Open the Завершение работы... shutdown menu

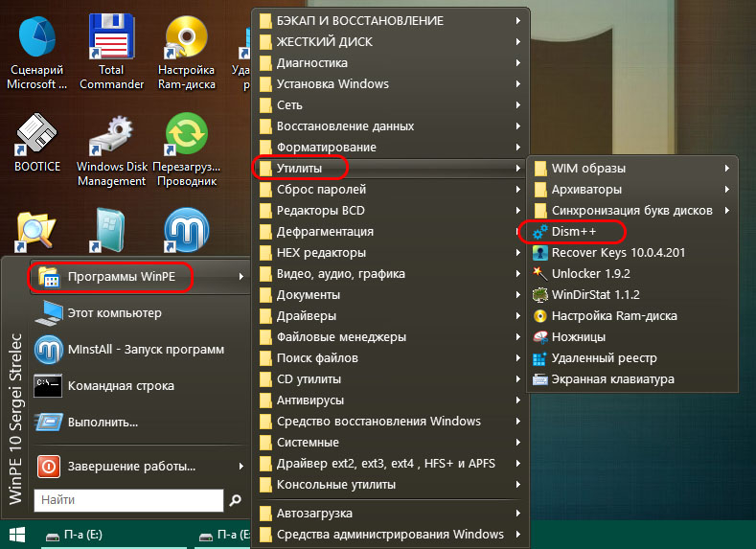140,467
